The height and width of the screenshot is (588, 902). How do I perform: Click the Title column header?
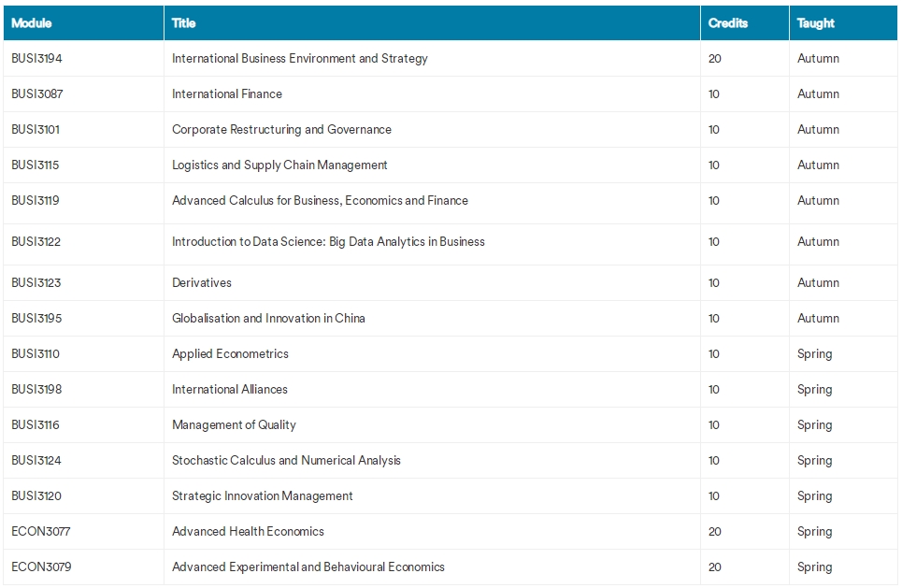tap(183, 23)
